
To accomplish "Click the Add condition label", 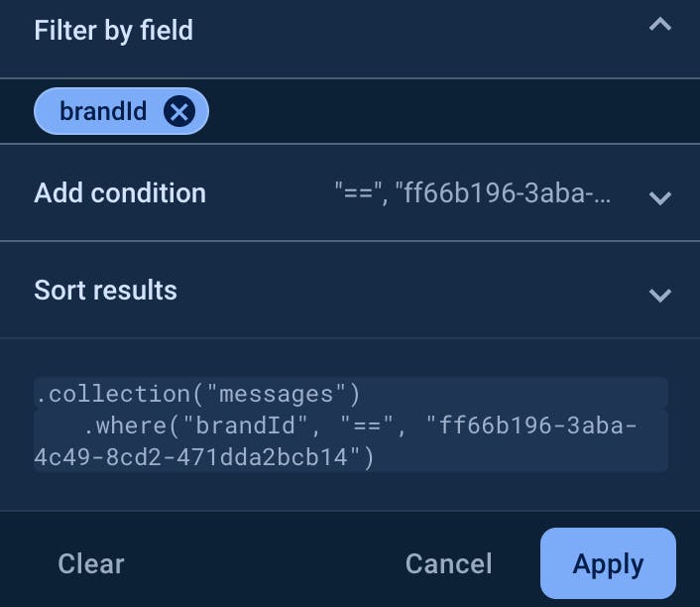I will point(120,192).
